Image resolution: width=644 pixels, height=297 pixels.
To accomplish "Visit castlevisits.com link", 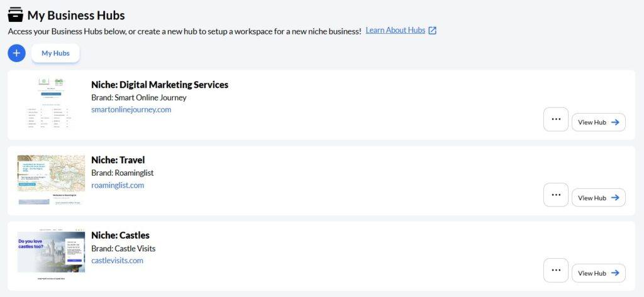I will (117, 261).
